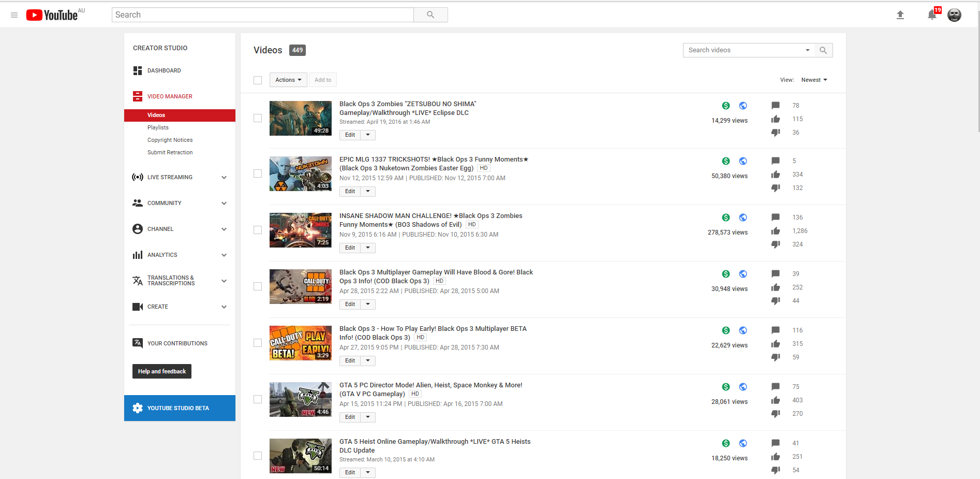Click the main search magnifier button
980x479 pixels.
pos(430,15)
